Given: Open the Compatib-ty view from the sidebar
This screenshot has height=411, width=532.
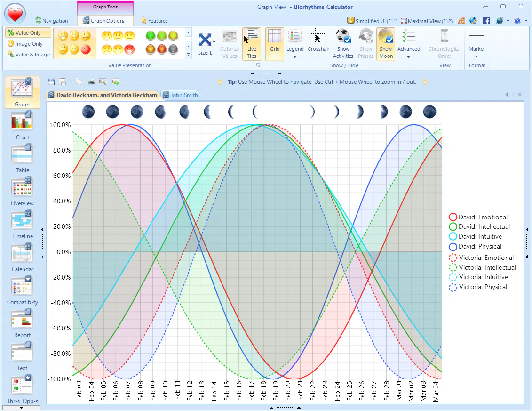Looking at the screenshot, I should pyautogui.click(x=22, y=289).
